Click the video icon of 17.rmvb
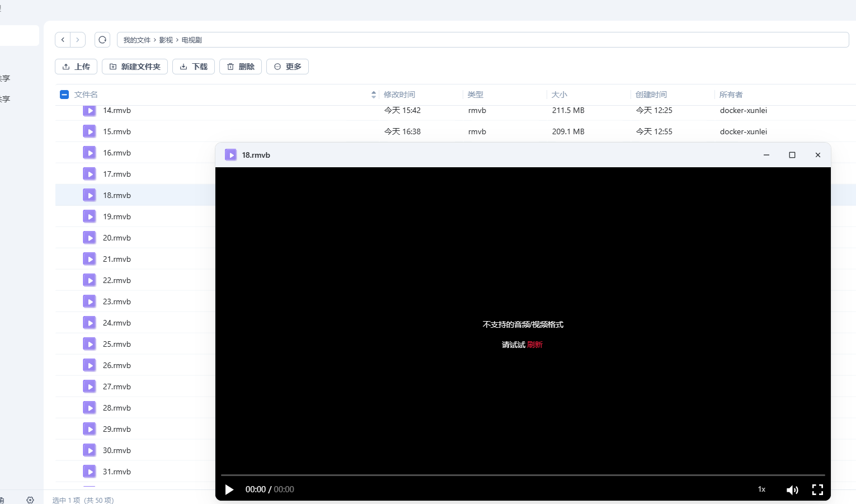This screenshot has height=504, width=856. pos(90,174)
